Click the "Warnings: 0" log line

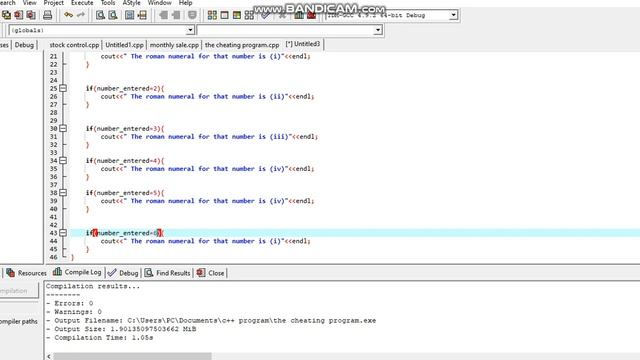click(74, 312)
